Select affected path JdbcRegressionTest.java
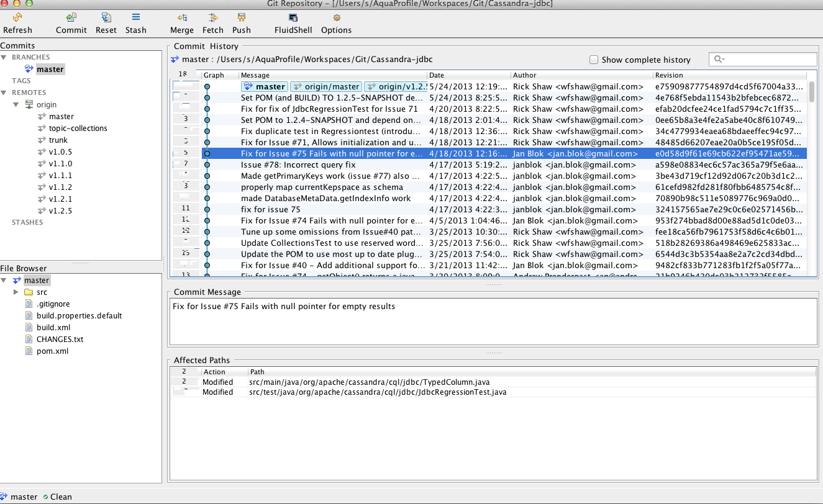This screenshot has width=823, height=504. (x=378, y=392)
